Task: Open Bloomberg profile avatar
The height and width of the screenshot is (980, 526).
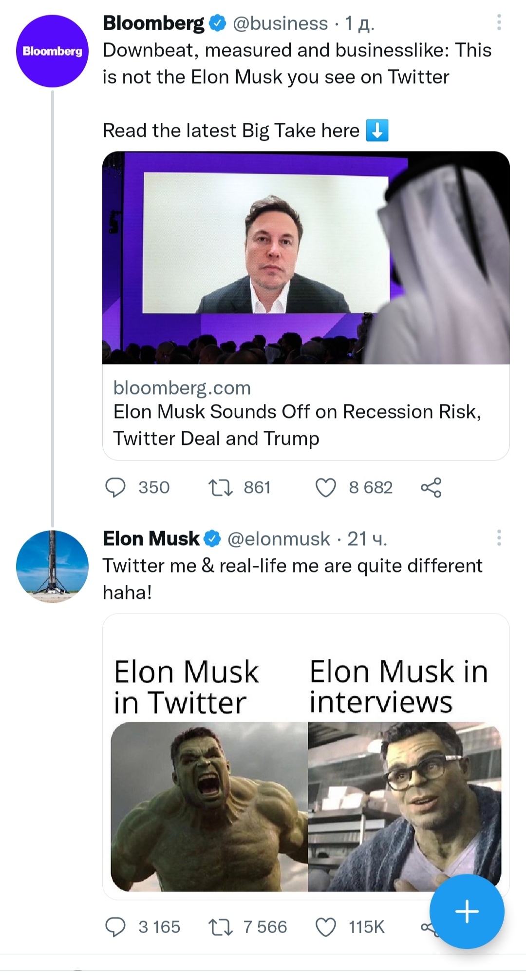Action: [52, 51]
